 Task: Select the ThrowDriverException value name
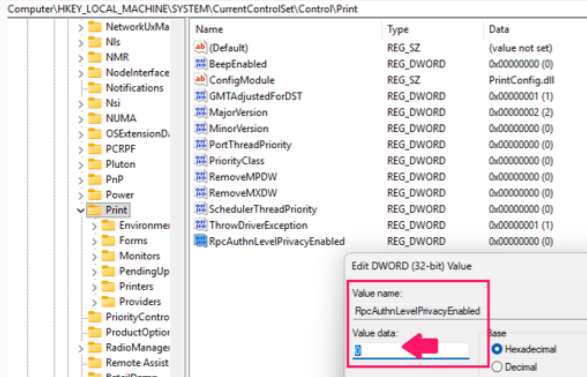pos(258,225)
